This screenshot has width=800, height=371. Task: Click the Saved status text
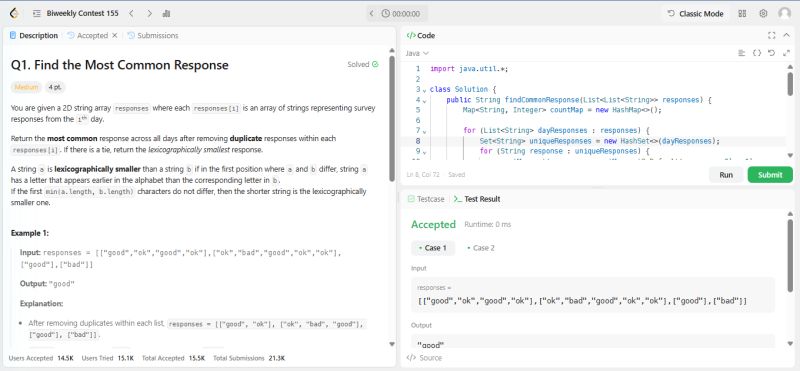[x=457, y=175]
